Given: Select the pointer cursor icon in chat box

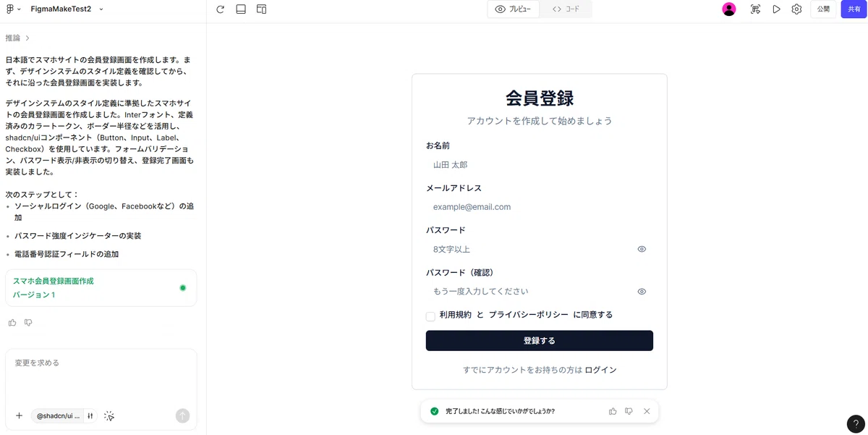Looking at the screenshot, I should pos(109,416).
